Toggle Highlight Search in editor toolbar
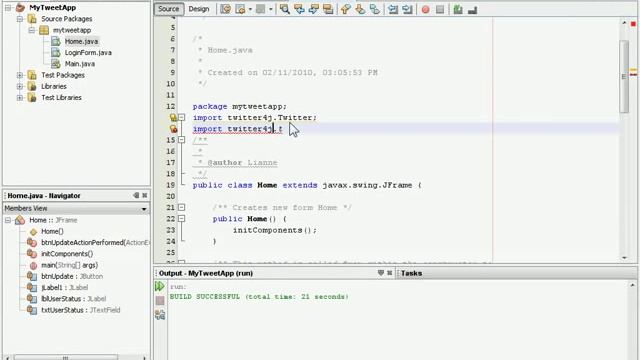 click(328, 9)
